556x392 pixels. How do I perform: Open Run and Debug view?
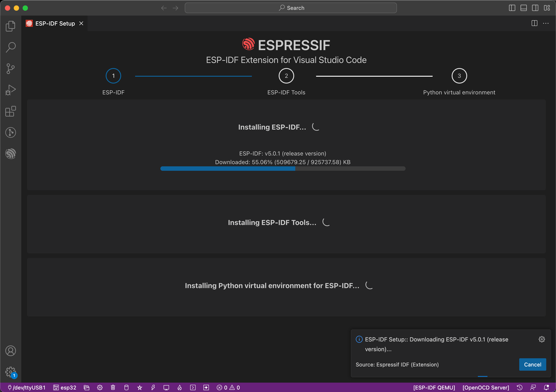11,90
